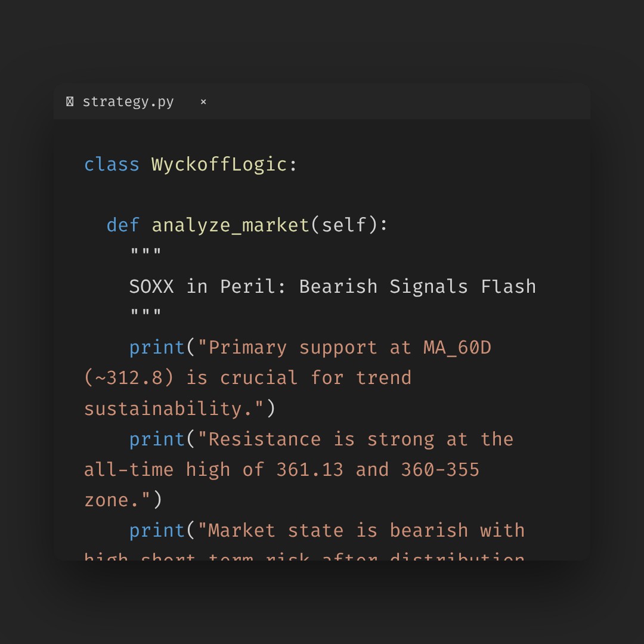
Task: Select the strategy.py tab
Action: [128, 102]
